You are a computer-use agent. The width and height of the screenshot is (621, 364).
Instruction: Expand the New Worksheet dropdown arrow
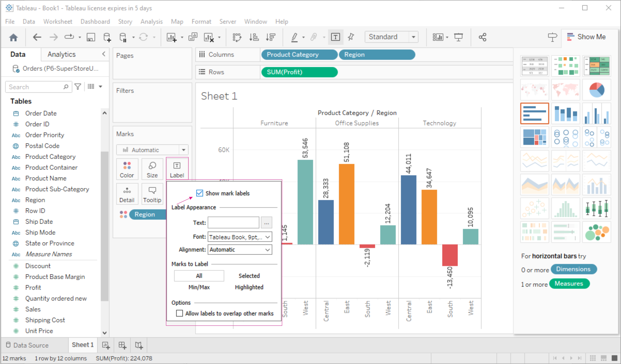click(x=182, y=37)
